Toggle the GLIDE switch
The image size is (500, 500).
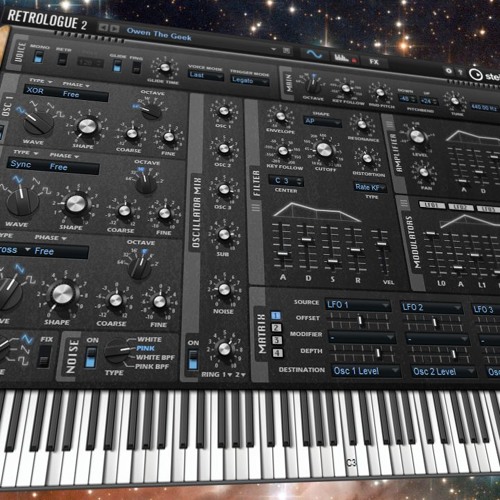pos(117,66)
